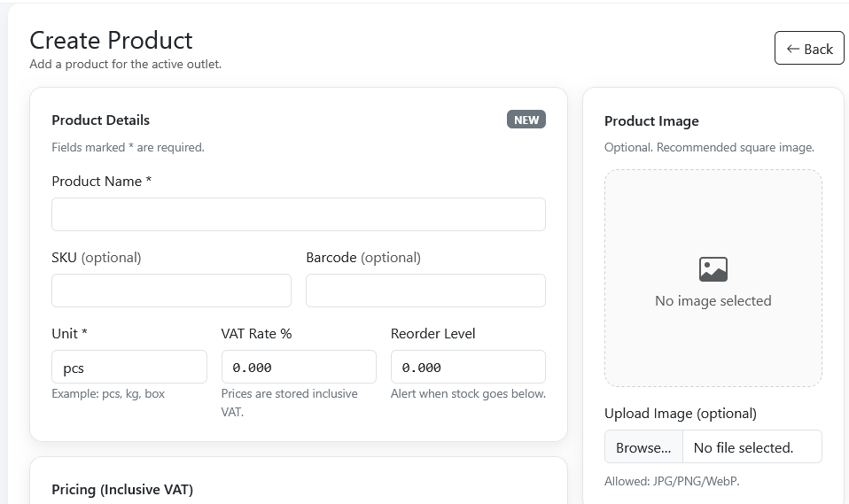Click the 'Example: pcs, kg, box' hint
Viewport: 849px width, 504px height.
(108, 393)
